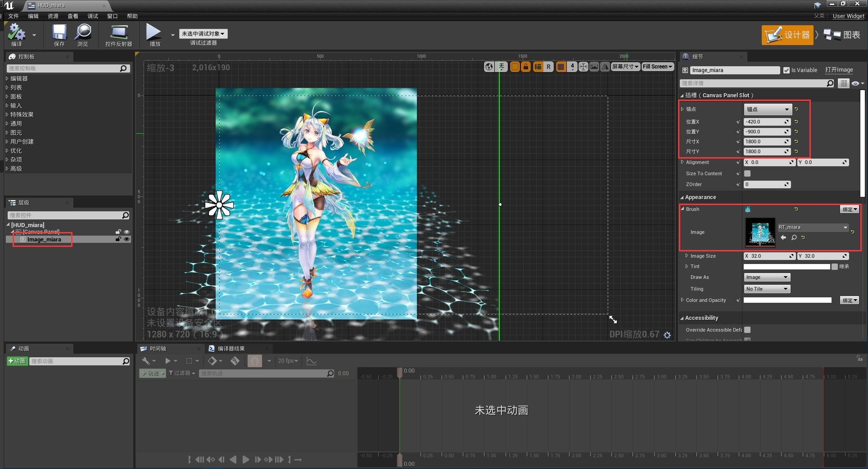The height and width of the screenshot is (469, 868).
Task: Click the browse magnifier under RT_miara
Action: tap(794, 237)
